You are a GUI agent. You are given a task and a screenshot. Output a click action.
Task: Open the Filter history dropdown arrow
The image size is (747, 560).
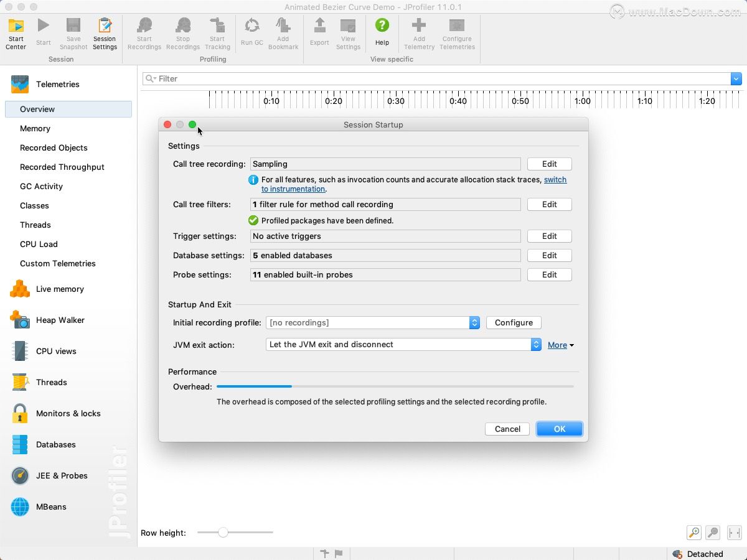[x=736, y=78]
